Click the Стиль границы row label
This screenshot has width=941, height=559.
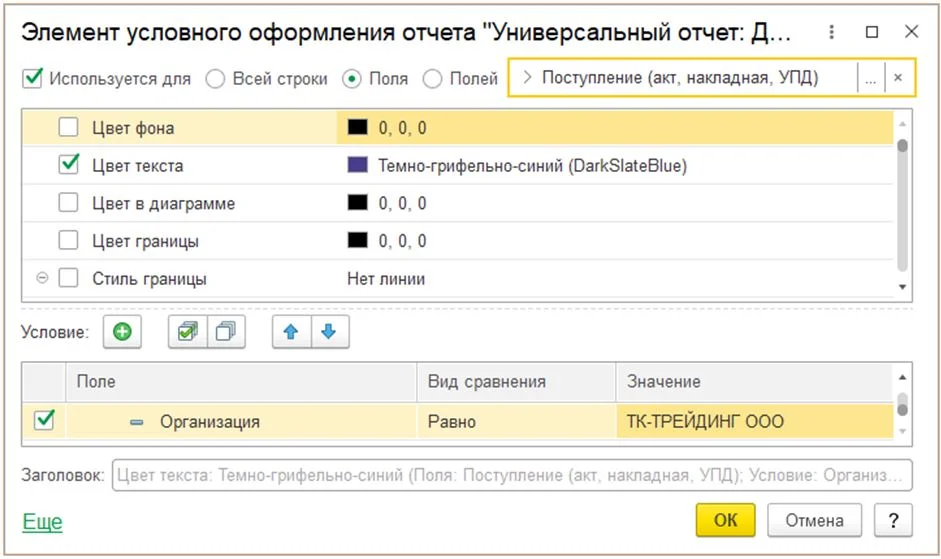[x=149, y=279]
